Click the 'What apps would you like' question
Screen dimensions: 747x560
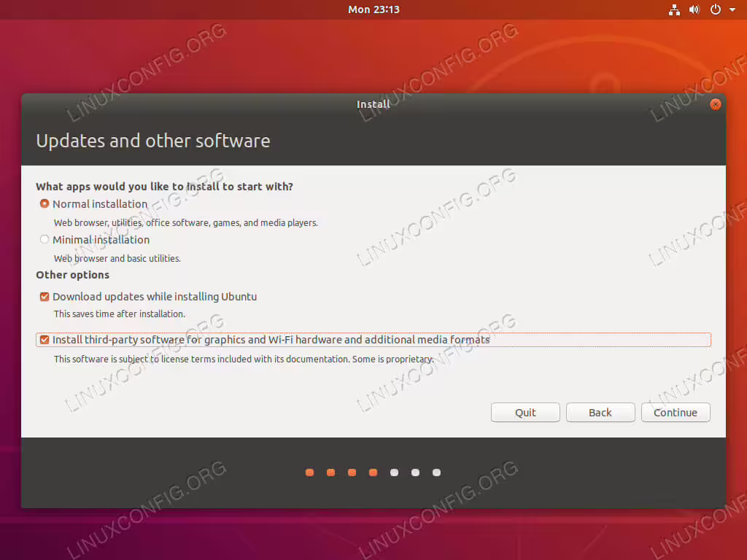164,187
